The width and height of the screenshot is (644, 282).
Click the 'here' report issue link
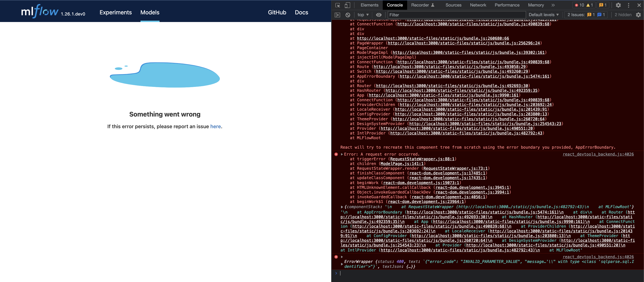215,126
